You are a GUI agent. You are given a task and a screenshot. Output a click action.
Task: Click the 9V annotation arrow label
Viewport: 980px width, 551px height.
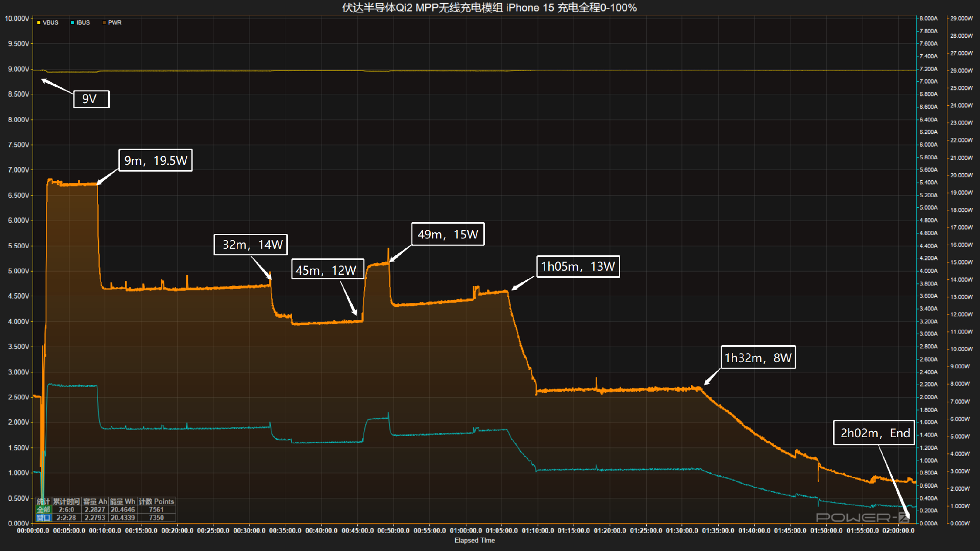coord(90,99)
